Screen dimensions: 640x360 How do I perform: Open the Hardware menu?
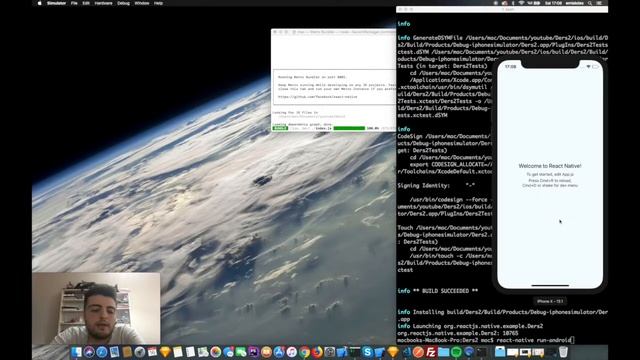103,3
